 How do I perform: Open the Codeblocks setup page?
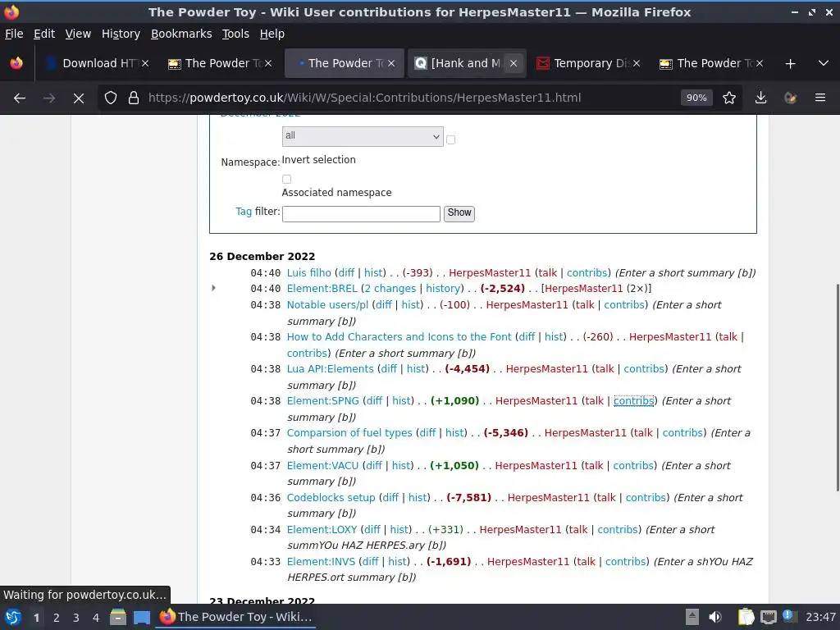pyautogui.click(x=331, y=498)
